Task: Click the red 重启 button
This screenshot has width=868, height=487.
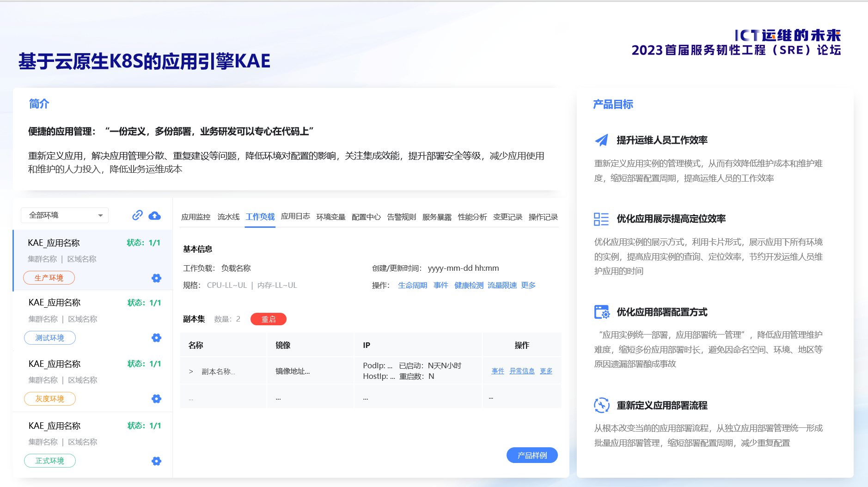Action: click(x=269, y=319)
